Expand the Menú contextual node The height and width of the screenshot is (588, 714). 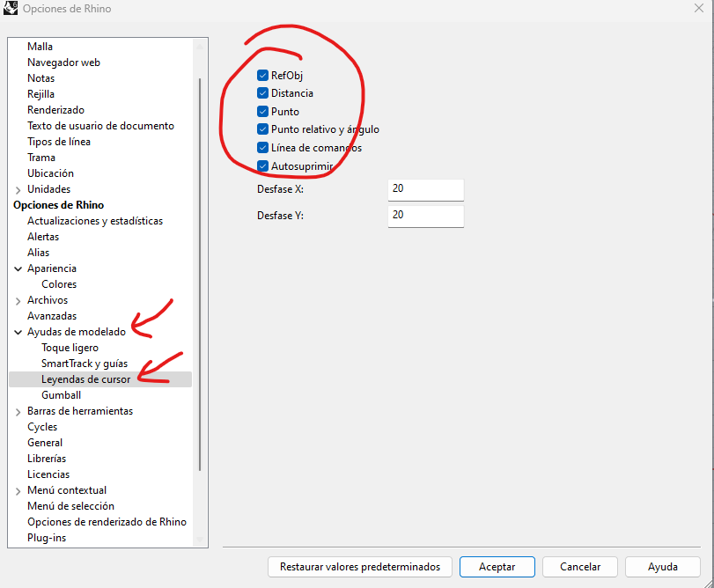18,491
